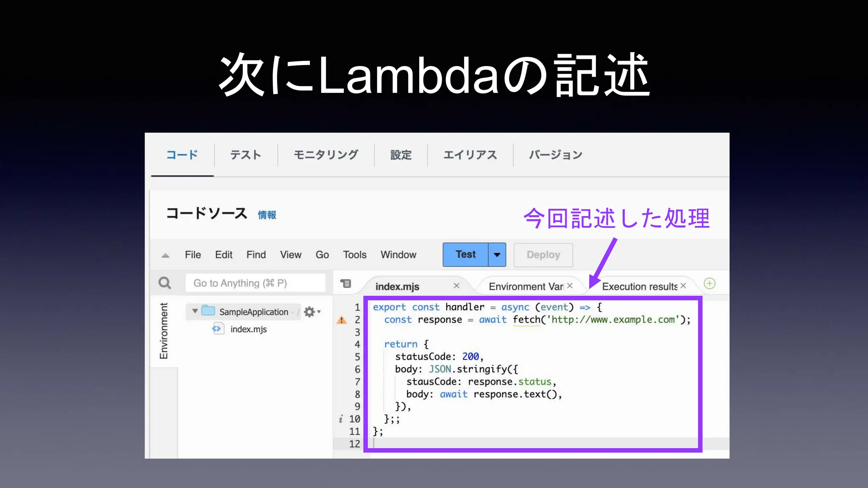Click the green plus new tab icon

(x=709, y=283)
